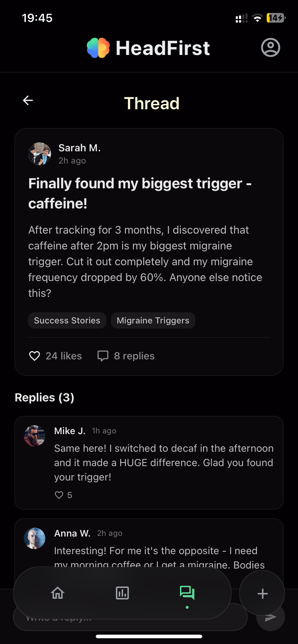This screenshot has width=298, height=644.
Task: Tap Anna W.'s profile picture
Action: pos(35,538)
